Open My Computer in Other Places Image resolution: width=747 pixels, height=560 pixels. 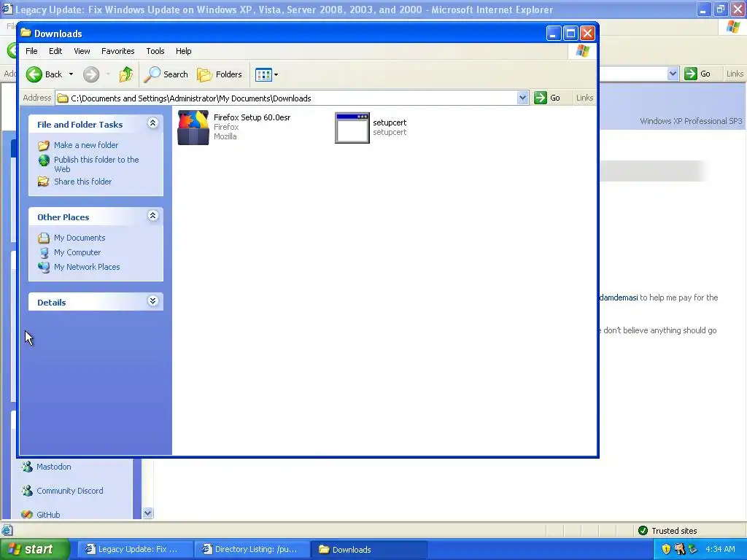(x=77, y=252)
